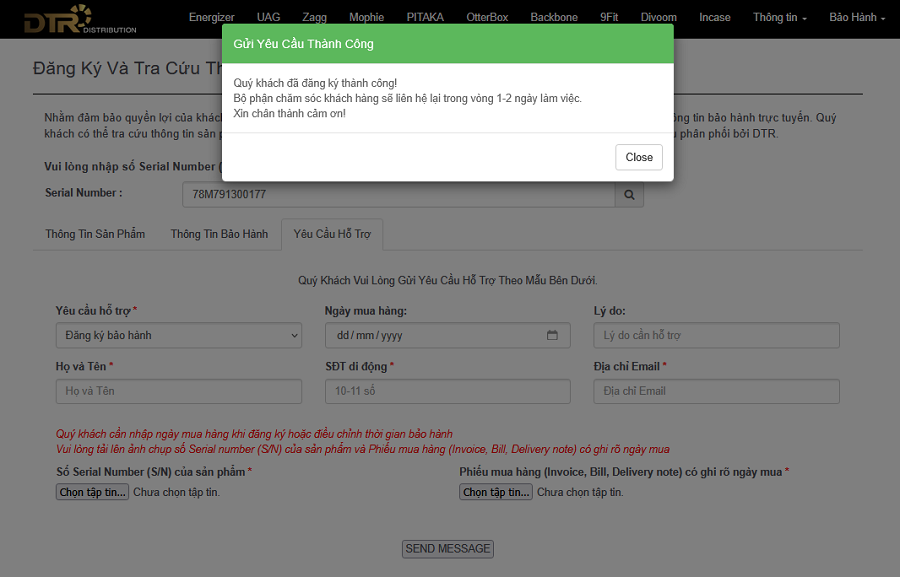
Task: Close the success dialog
Action: click(x=638, y=157)
